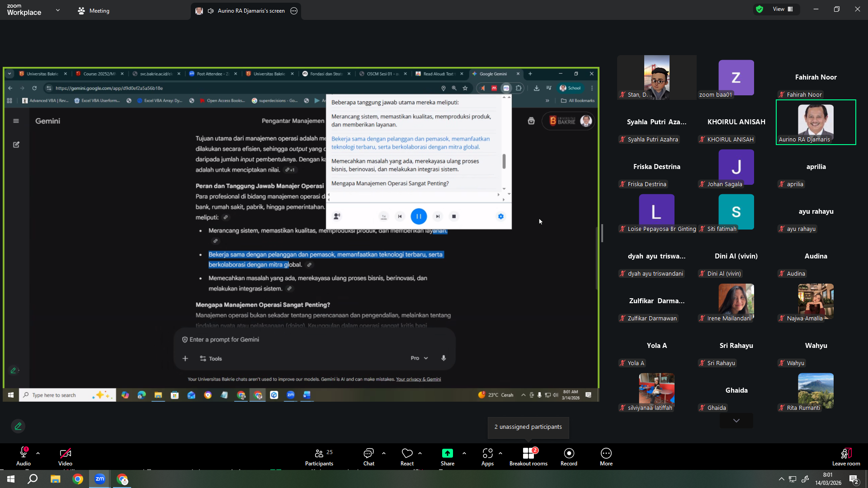Screen dimensions: 868x488
Task: Click the plus add-files button in Gemini
Action: [185, 358]
